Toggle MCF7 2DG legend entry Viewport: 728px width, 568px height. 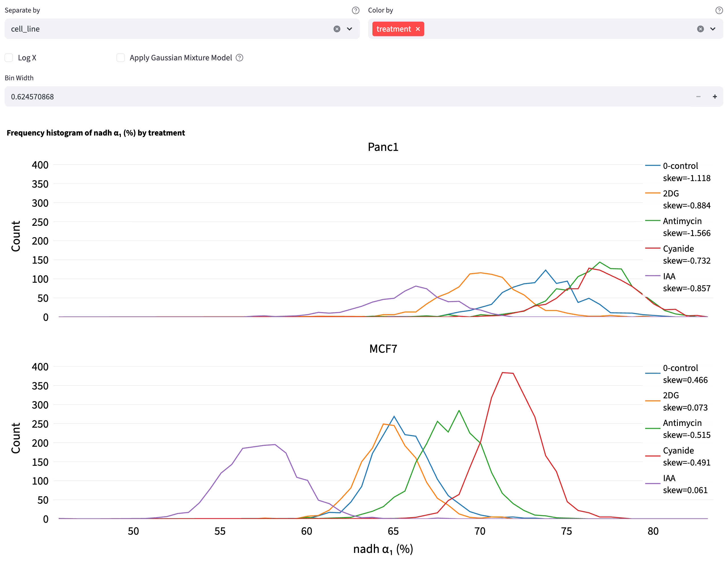click(x=678, y=401)
